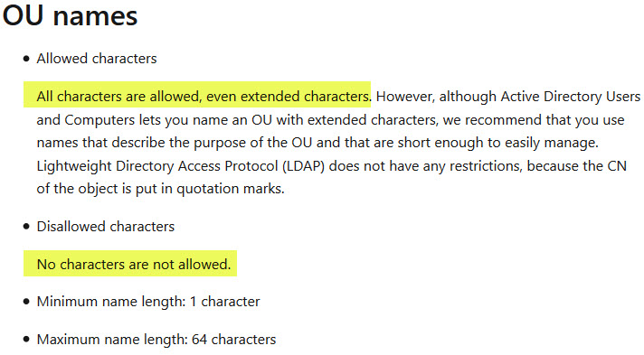Select the "Allowed characters" bullet text
644x355 pixels.
tap(97, 59)
